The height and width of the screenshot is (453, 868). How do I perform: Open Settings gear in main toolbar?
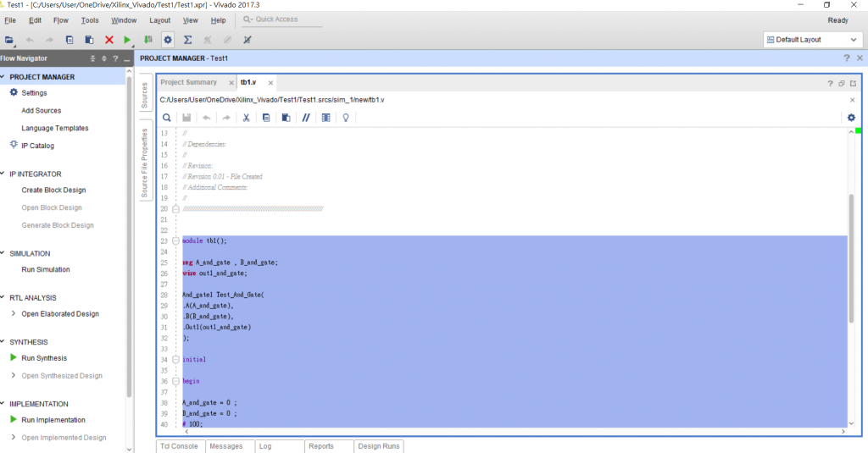(x=168, y=40)
